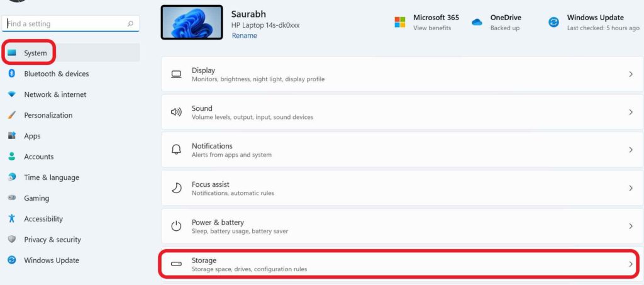
Task: Open Windows Update Last checked status
Action: tap(603, 28)
